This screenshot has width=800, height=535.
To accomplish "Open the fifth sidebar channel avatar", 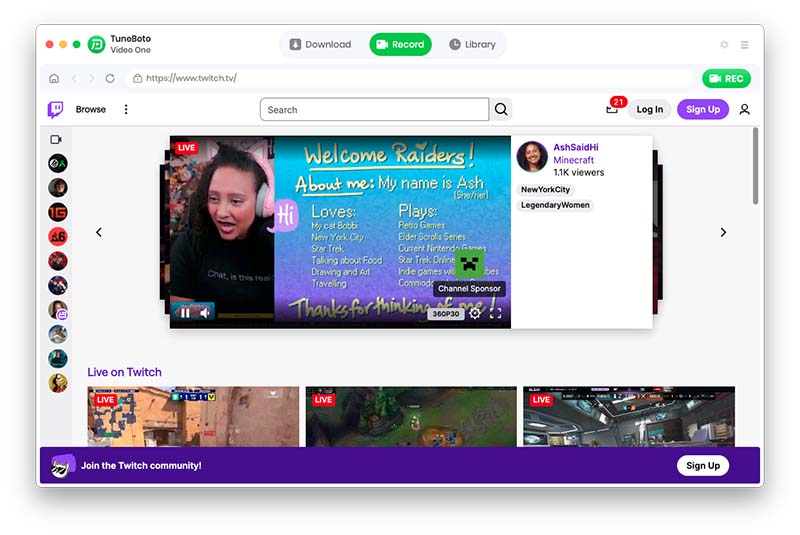I will [58, 261].
